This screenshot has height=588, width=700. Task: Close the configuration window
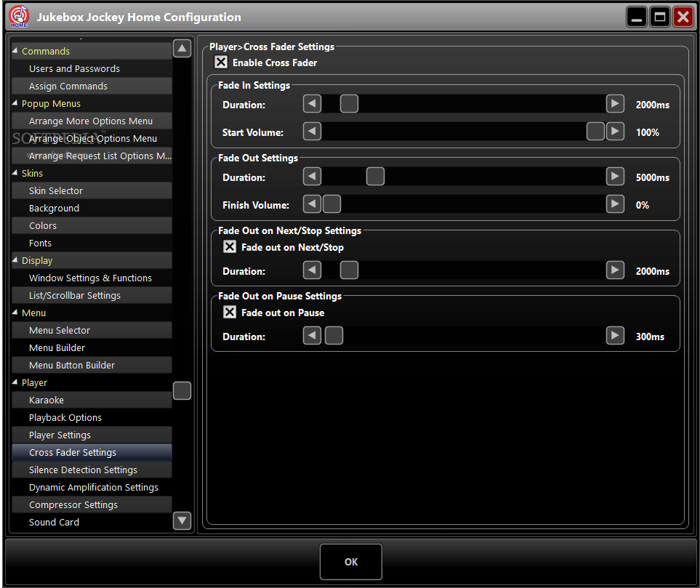pos(683,17)
